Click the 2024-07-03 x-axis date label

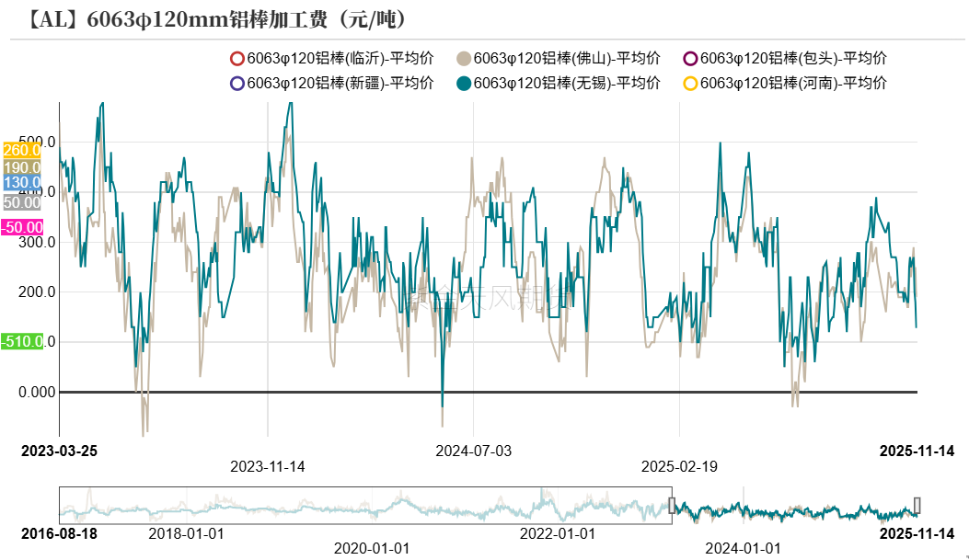[x=473, y=451]
